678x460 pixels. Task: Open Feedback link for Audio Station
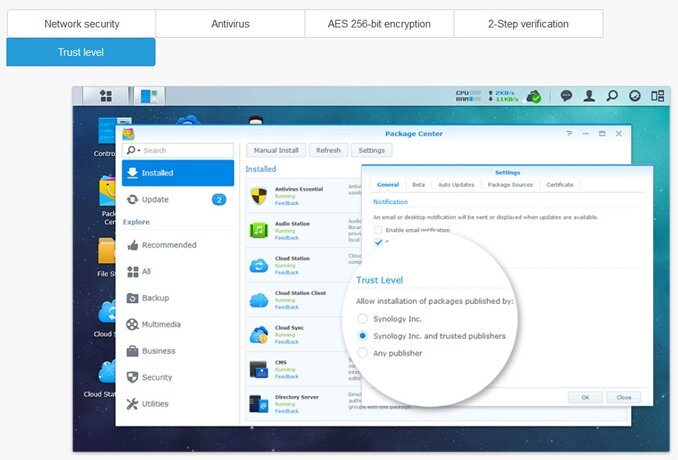point(287,238)
